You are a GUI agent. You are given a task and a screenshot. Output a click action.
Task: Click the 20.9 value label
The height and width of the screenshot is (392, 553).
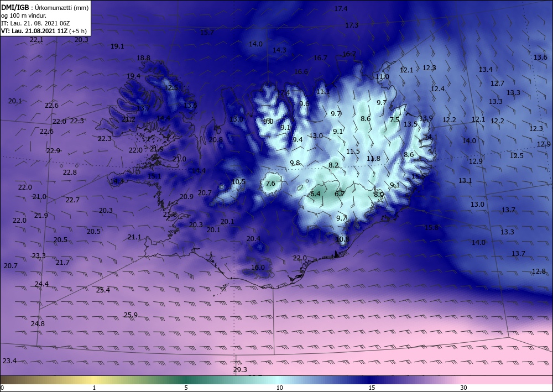pyautogui.click(x=186, y=196)
